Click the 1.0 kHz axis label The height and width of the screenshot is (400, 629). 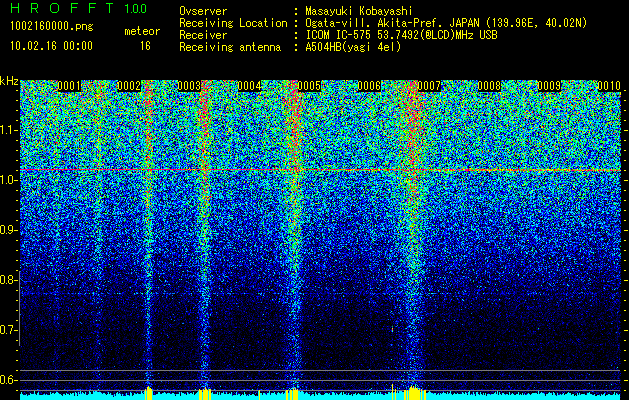pos(9,180)
